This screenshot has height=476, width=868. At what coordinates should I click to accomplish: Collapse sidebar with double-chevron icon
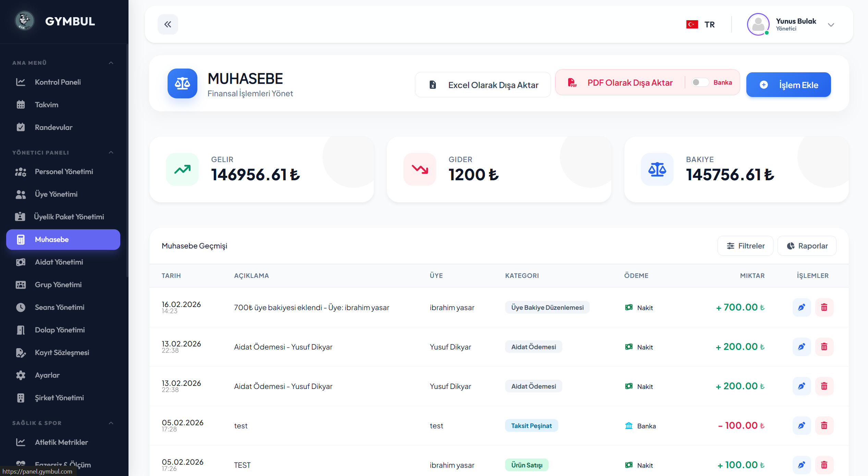click(x=168, y=24)
